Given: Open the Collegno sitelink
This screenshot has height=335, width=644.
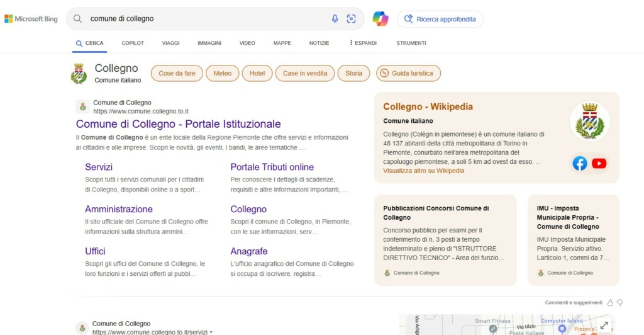Looking at the screenshot, I should (248, 209).
